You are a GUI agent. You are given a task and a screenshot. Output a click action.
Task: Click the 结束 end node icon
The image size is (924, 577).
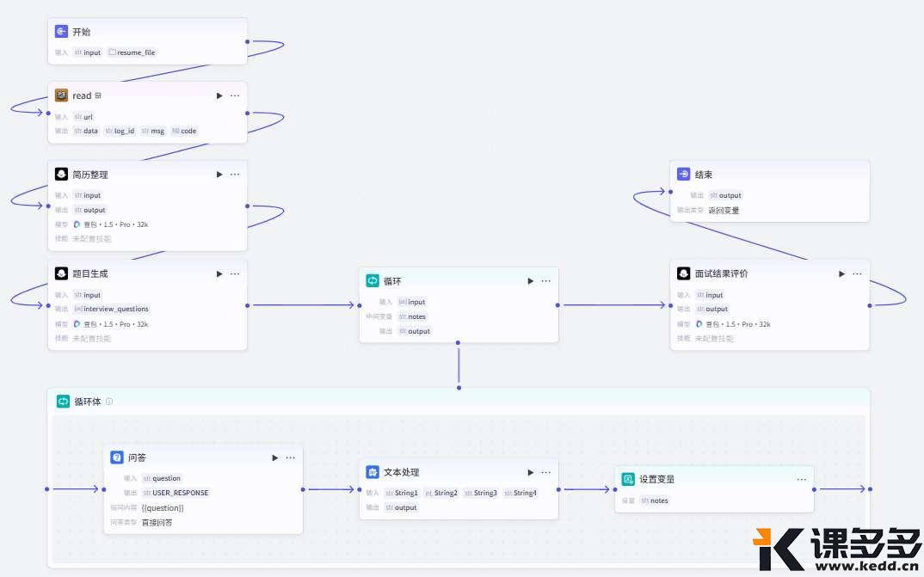[683, 175]
